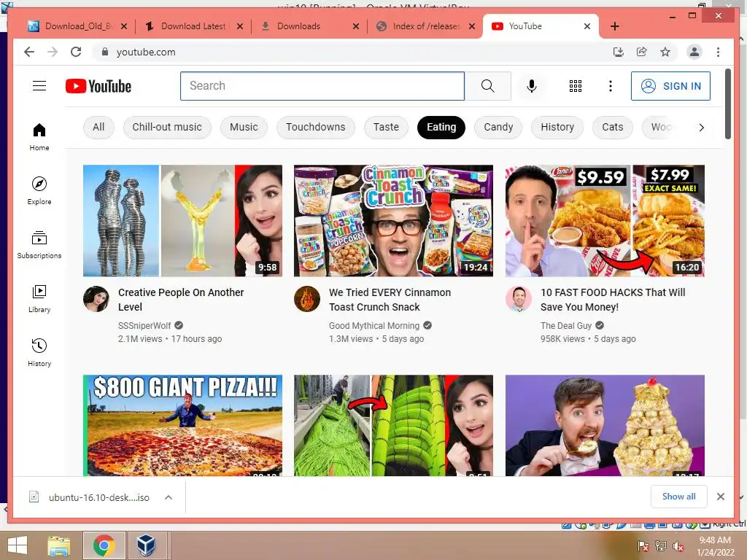Select the Cats filter chip
Screen dimensions: 747x560
612,127
